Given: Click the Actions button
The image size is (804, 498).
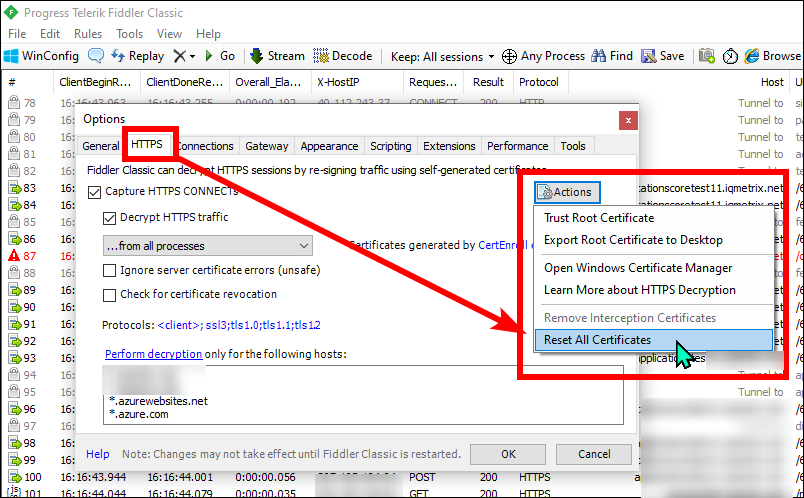Looking at the screenshot, I should (567, 192).
